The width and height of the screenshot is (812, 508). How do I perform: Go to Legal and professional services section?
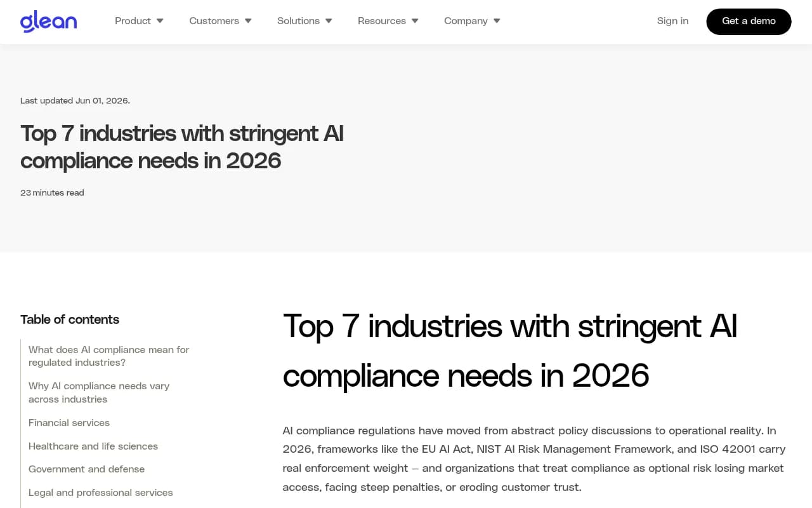(x=100, y=493)
